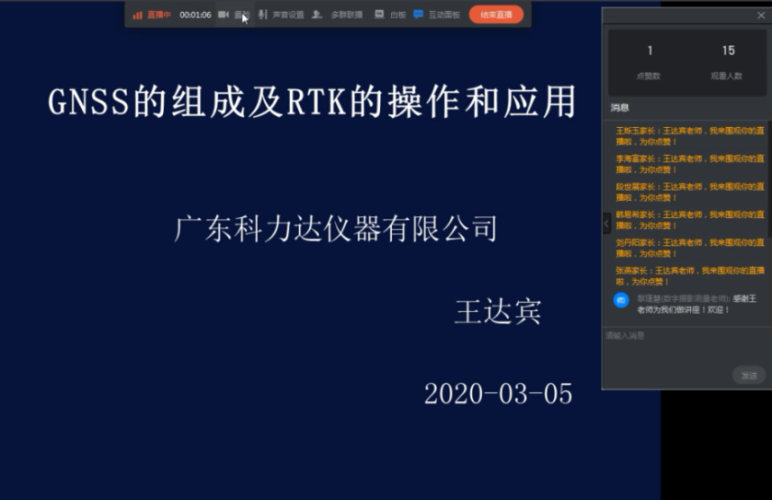
Task: Click the 声音设置 label
Action: point(289,15)
